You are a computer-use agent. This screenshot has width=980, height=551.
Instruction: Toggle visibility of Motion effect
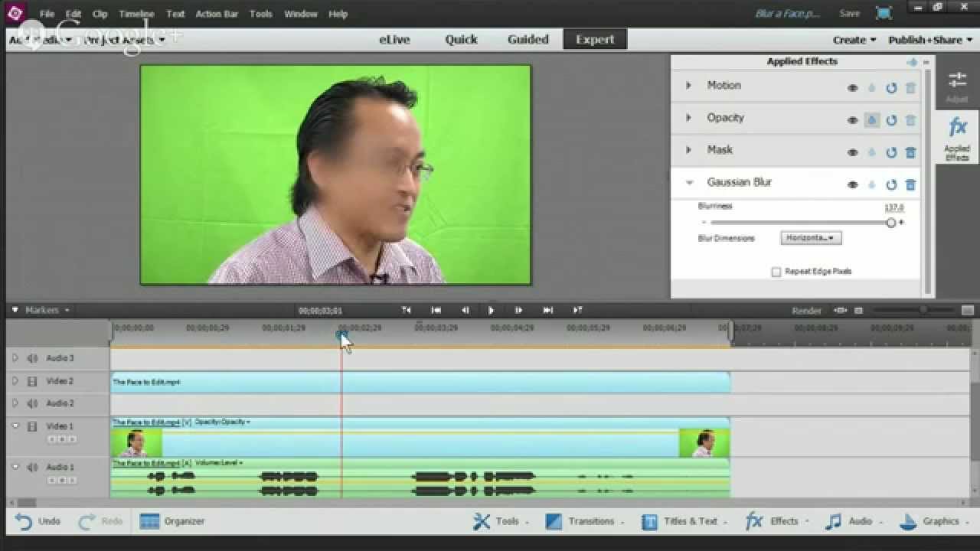pos(852,88)
